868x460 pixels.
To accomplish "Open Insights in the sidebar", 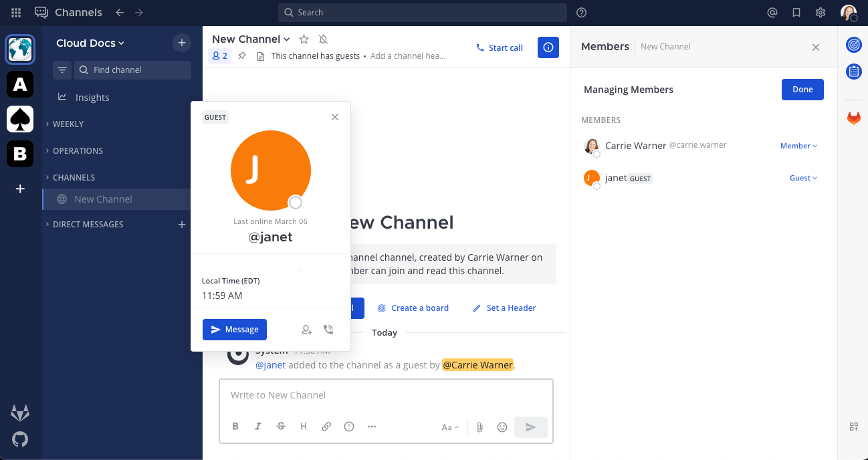I will click(92, 98).
